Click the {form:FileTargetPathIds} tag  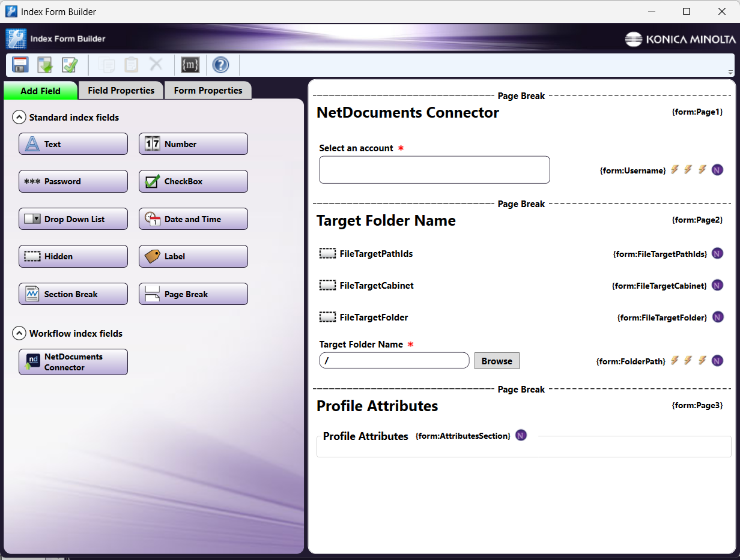661,254
